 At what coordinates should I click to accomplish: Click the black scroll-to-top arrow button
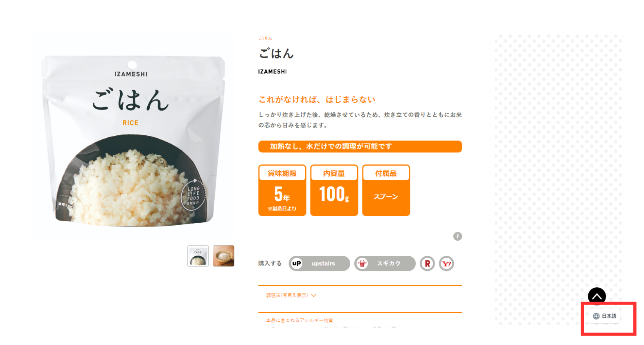597,296
